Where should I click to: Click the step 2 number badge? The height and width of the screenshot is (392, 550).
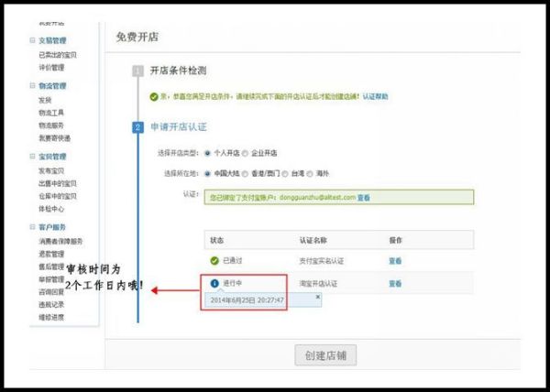[137, 127]
